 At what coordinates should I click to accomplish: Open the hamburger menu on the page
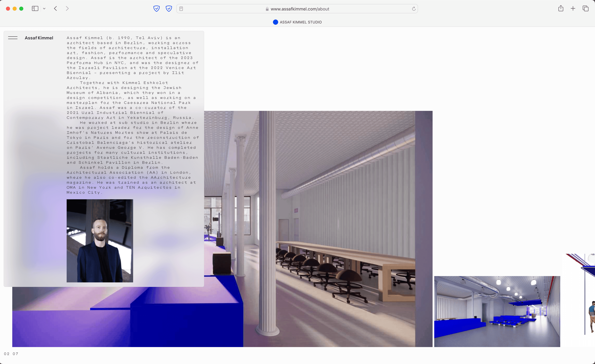pos(13,38)
